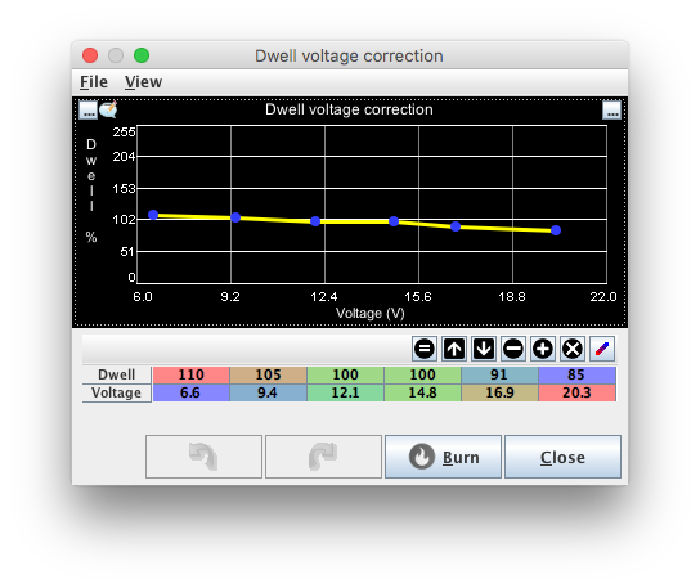This screenshot has width=700, height=588.
Task: Select the Dwell cell showing 110
Action: click(x=191, y=374)
